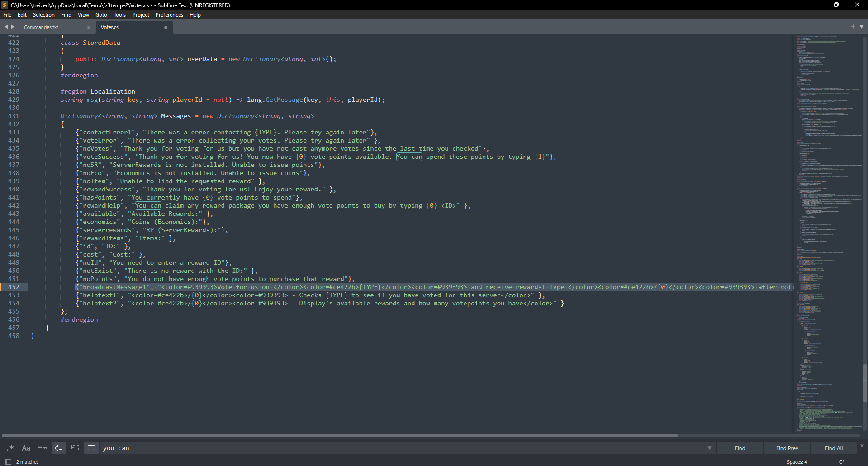Click the "voteSuccess" key
This screenshot has width=868, height=466.
(x=104, y=157)
